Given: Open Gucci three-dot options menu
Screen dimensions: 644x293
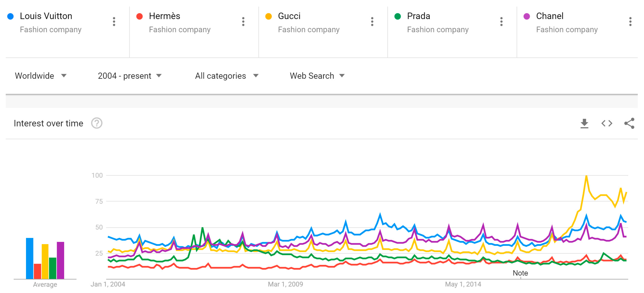Looking at the screenshot, I should click(372, 22).
